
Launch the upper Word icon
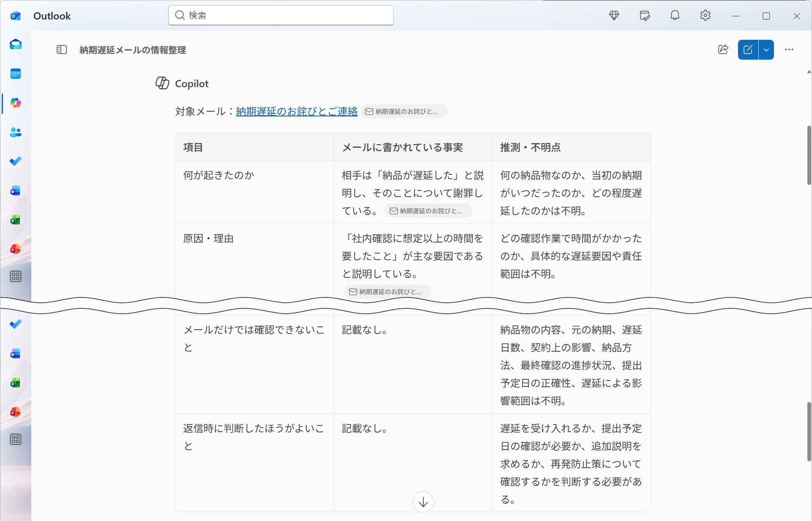(16, 191)
